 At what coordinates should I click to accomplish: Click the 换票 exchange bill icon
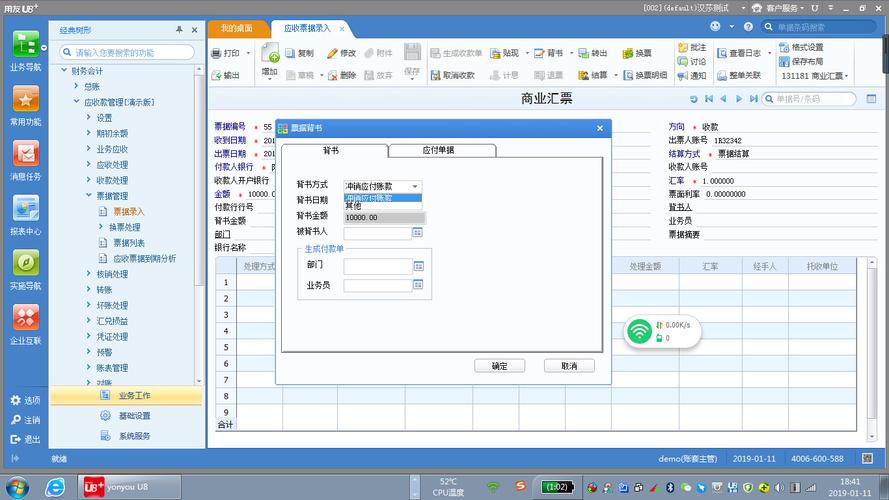[627, 53]
